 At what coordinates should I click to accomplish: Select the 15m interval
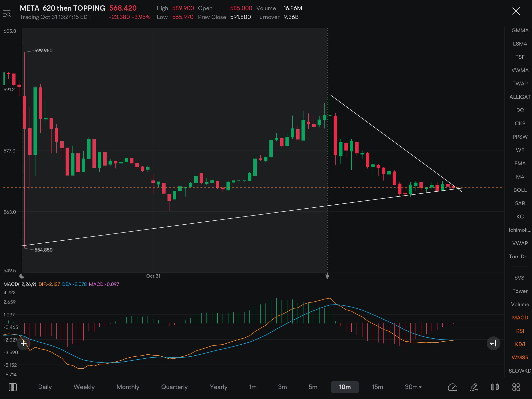[378, 387]
